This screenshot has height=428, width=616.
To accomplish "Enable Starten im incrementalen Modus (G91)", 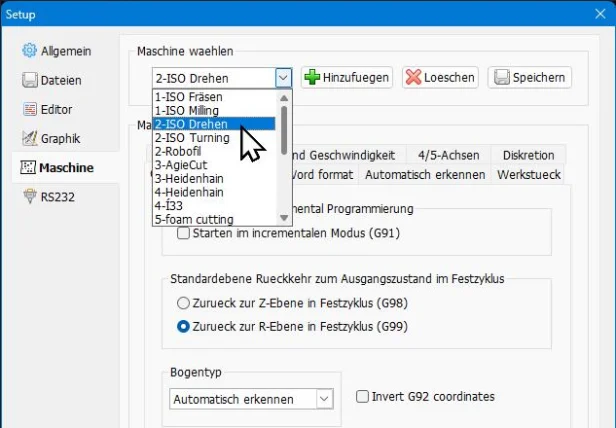I will click(x=183, y=233).
